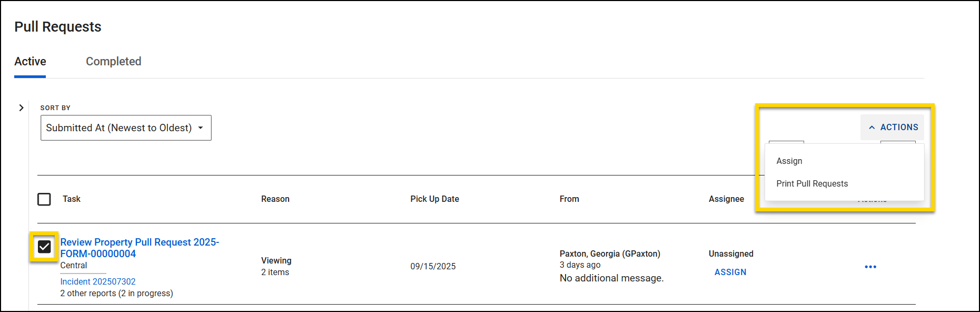Uncheck the Review Property Pull Request checkbox

pyautogui.click(x=44, y=247)
